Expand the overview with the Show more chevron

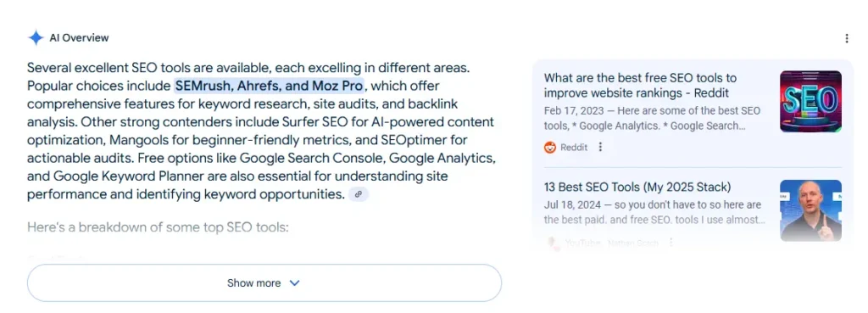(x=294, y=283)
